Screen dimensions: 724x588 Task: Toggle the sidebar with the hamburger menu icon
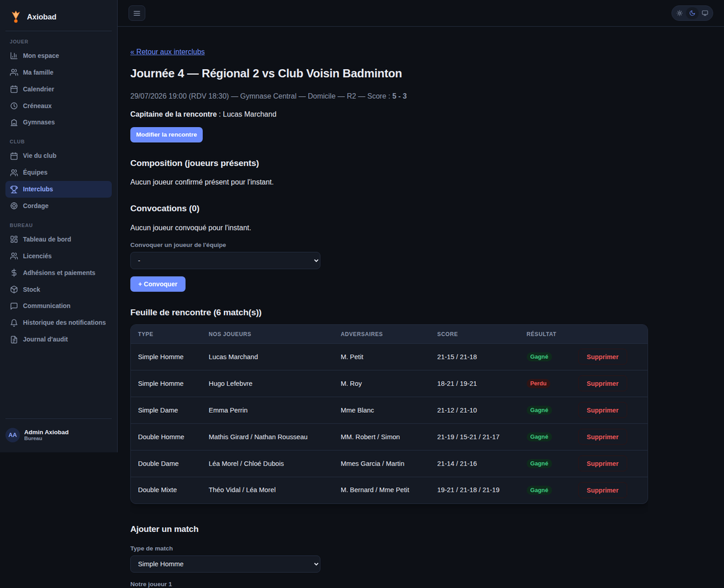pos(137,13)
